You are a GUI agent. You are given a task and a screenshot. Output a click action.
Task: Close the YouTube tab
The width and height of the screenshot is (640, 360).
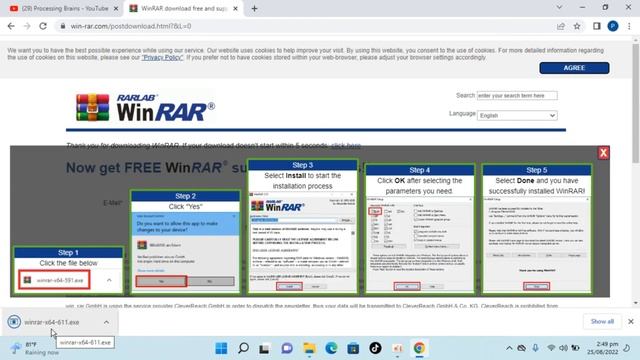pos(116,8)
